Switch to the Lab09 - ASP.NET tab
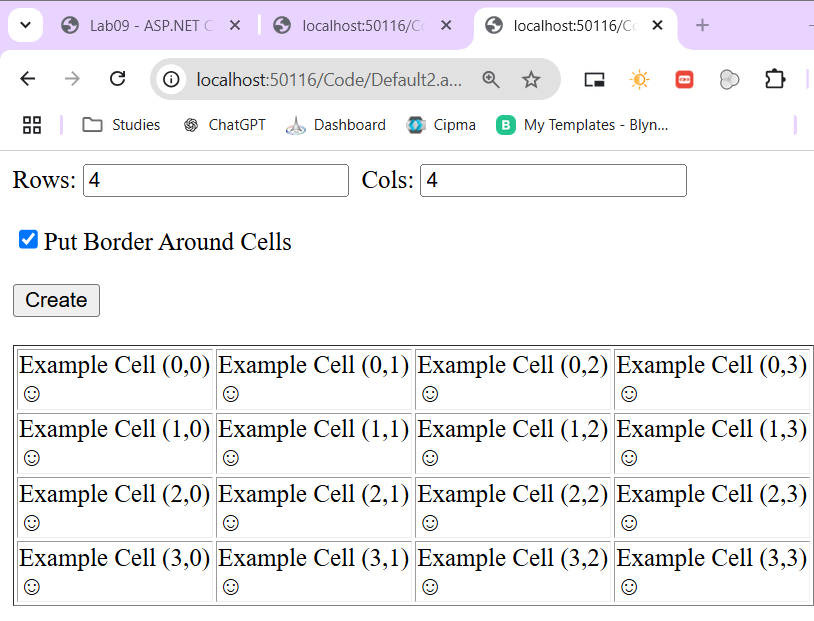 139,26
